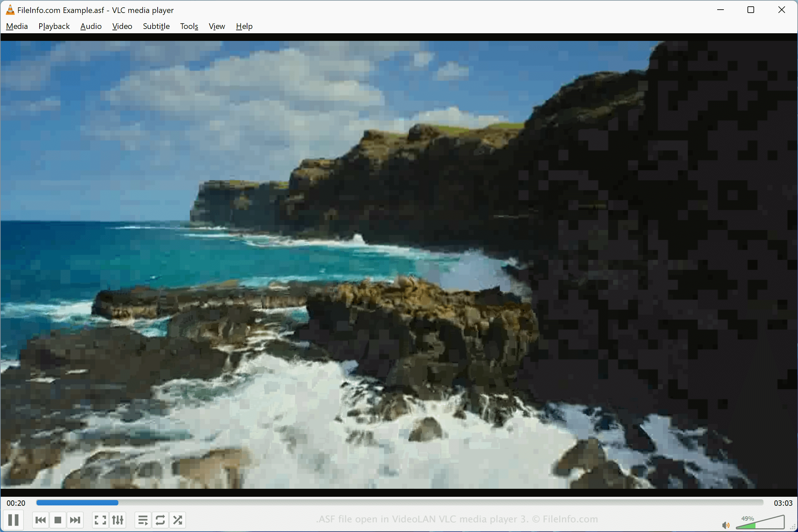Open the Video menu
The width and height of the screenshot is (798, 532).
point(122,26)
